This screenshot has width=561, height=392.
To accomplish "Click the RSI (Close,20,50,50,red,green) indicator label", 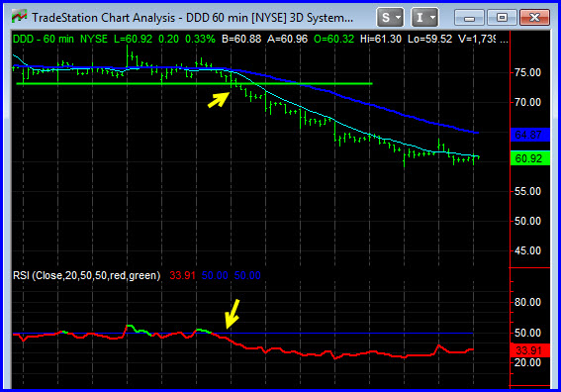I will point(86,275).
